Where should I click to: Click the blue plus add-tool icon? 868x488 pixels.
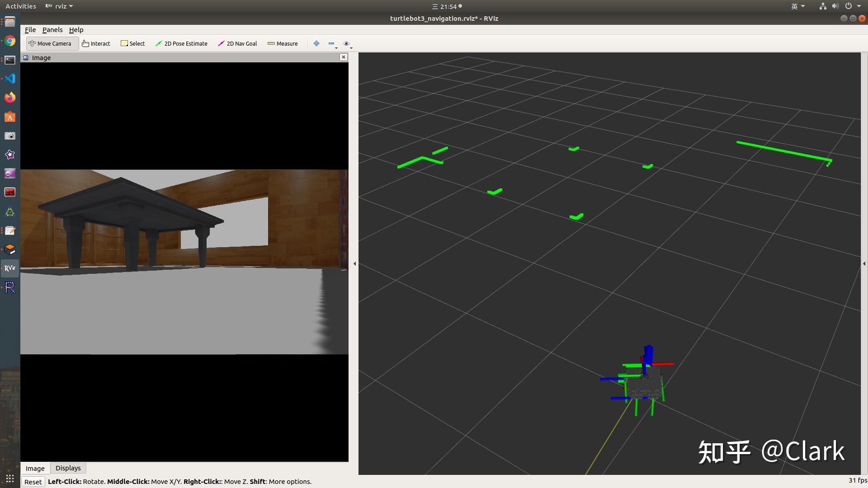(x=316, y=43)
